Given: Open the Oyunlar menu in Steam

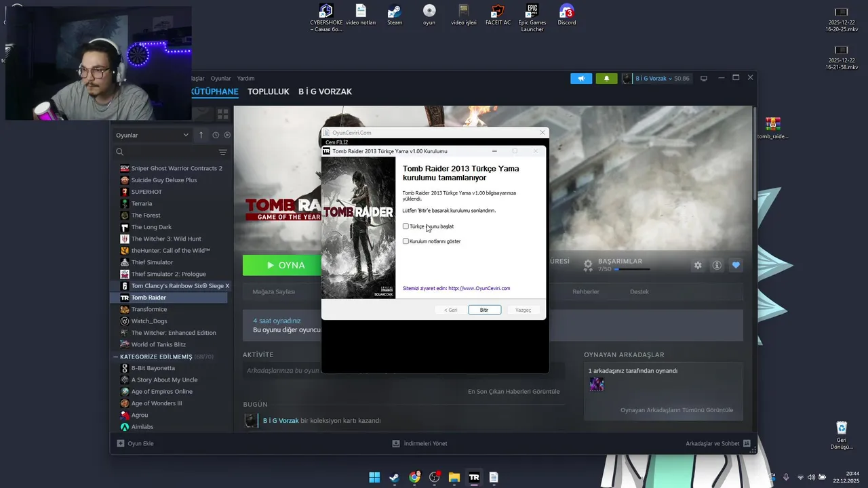Looking at the screenshot, I should (220, 79).
